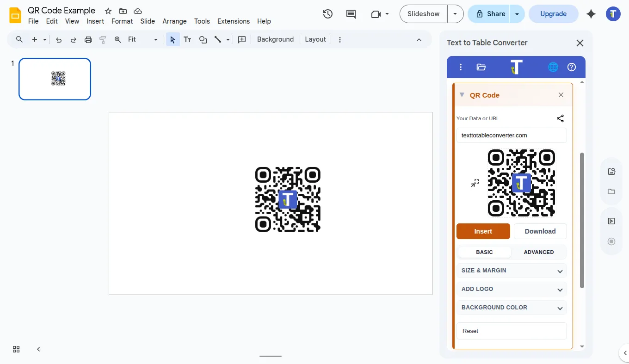
Task: Expand the ADD LOGO section
Action: [x=512, y=289]
